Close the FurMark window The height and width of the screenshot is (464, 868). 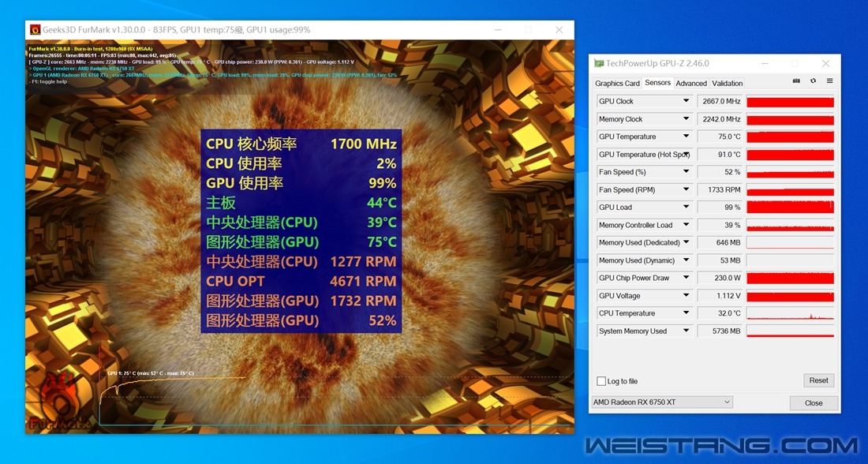tap(559, 30)
